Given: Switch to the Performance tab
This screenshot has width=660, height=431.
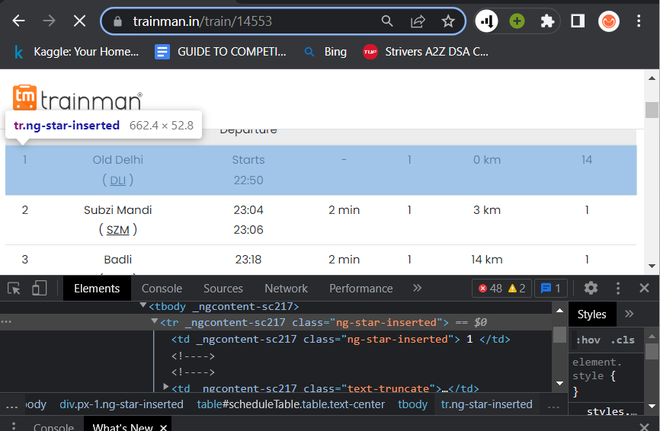Looking at the screenshot, I should [361, 288].
